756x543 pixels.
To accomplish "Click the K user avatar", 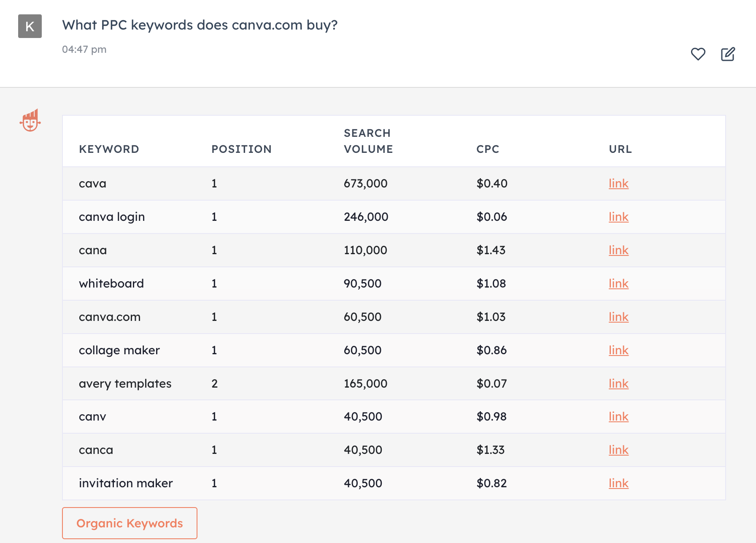I will 30,26.
